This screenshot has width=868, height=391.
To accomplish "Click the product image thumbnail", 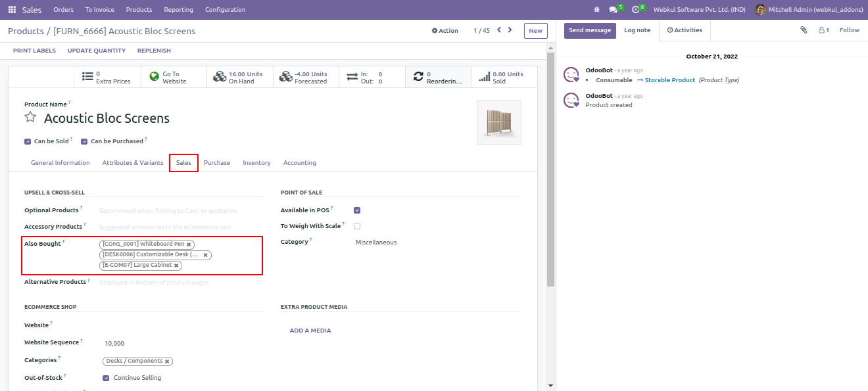I will click(x=499, y=122).
